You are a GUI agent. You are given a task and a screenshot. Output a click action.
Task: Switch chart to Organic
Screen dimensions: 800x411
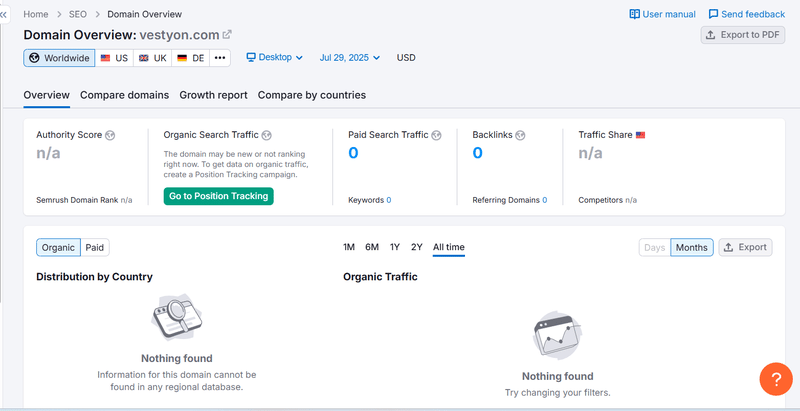[58, 247]
